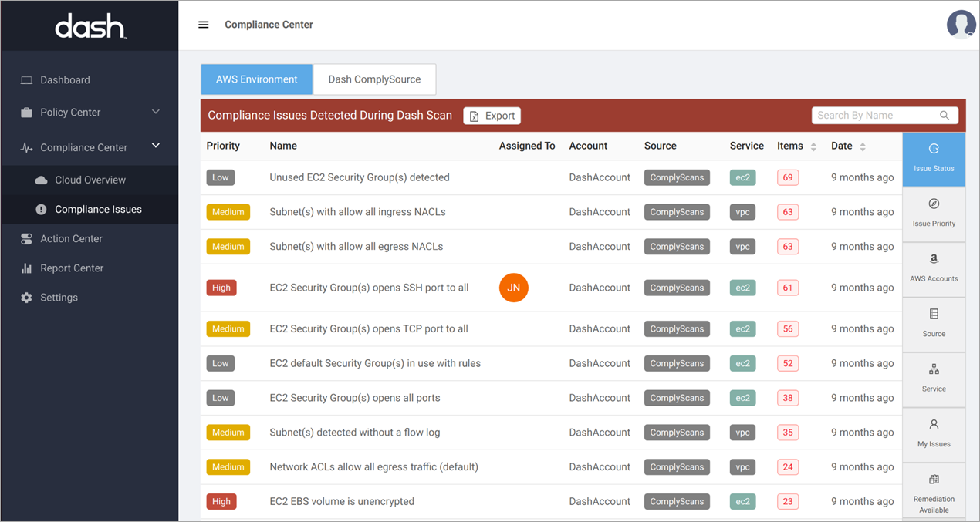Click the Export button
The height and width of the screenshot is (522, 980).
[492, 116]
